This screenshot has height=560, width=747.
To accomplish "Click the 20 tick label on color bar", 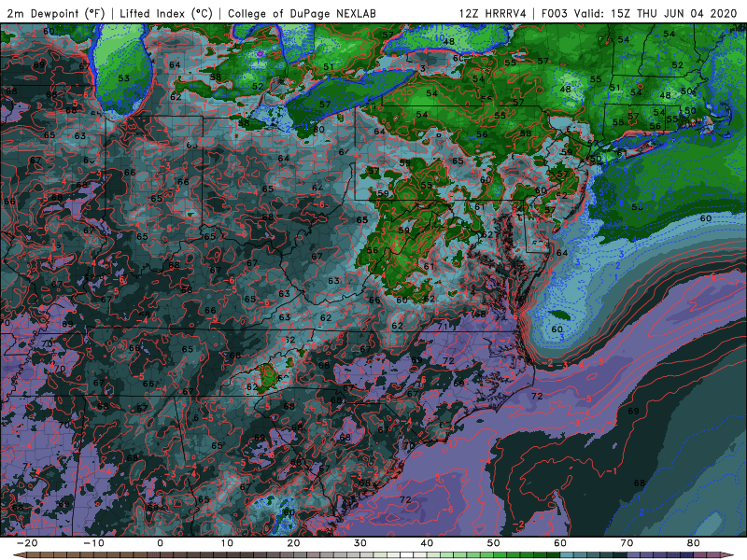I will pos(293,543).
